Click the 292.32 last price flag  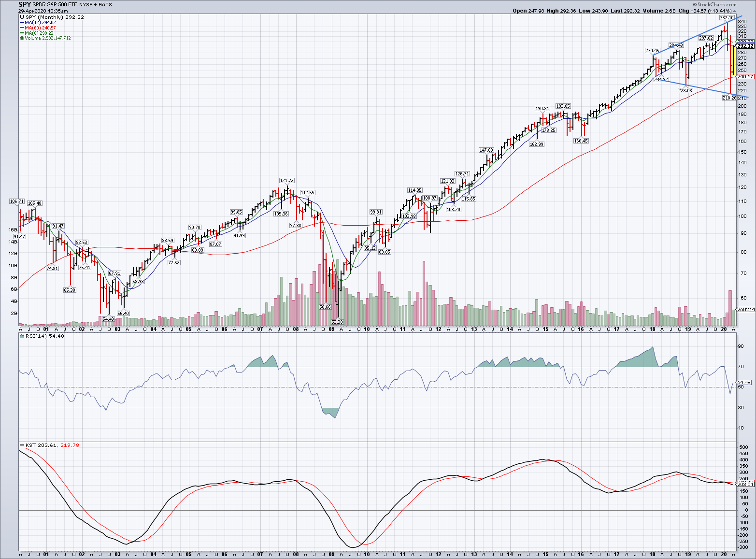745,46
